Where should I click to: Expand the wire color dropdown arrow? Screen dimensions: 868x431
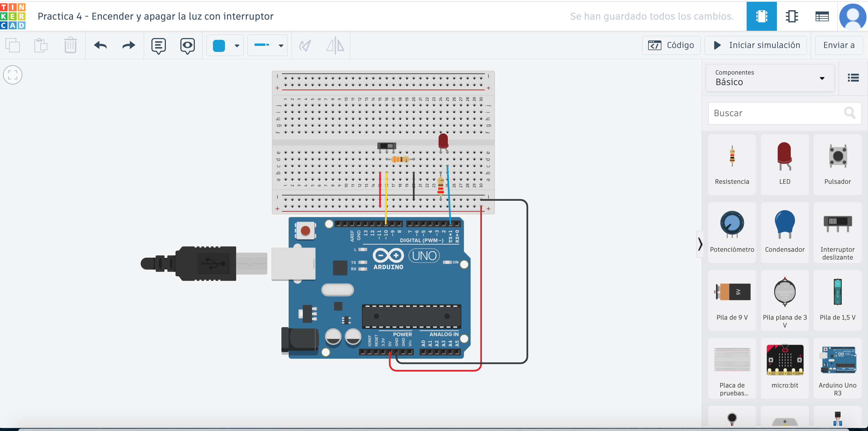237,46
